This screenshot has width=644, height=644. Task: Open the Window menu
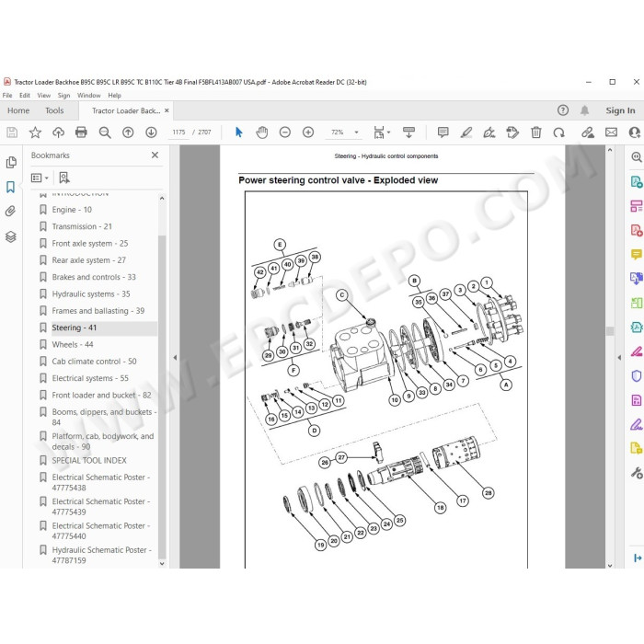point(88,96)
